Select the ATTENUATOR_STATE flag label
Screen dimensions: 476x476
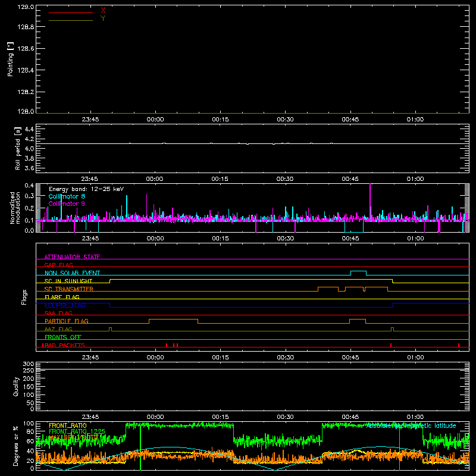tap(72, 257)
